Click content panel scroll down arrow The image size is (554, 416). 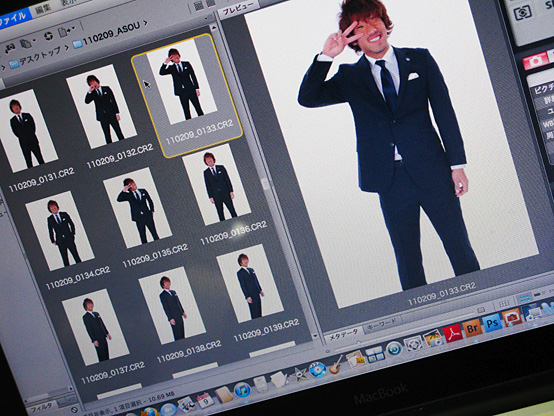[x=315, y=336]
